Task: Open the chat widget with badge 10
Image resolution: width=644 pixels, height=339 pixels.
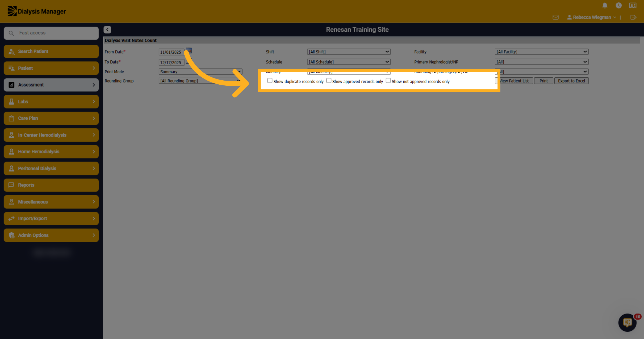Action: (627, 322)
